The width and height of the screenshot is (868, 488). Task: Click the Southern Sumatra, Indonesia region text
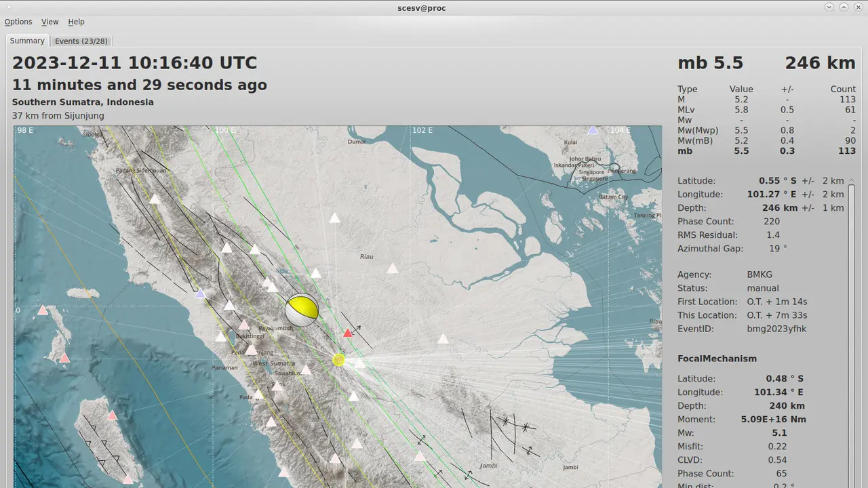tap(83, 102)
